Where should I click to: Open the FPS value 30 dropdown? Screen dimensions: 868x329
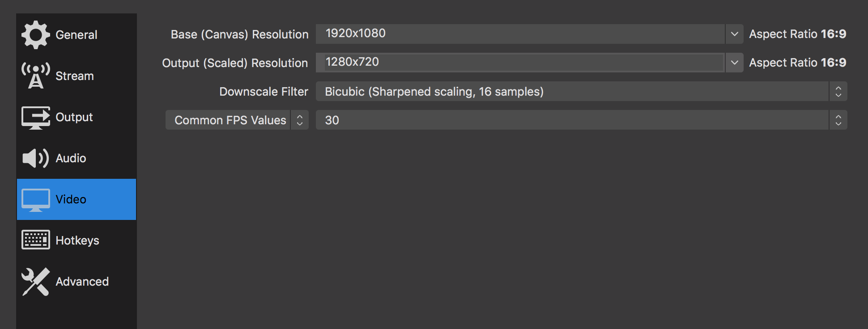point(582,120)
